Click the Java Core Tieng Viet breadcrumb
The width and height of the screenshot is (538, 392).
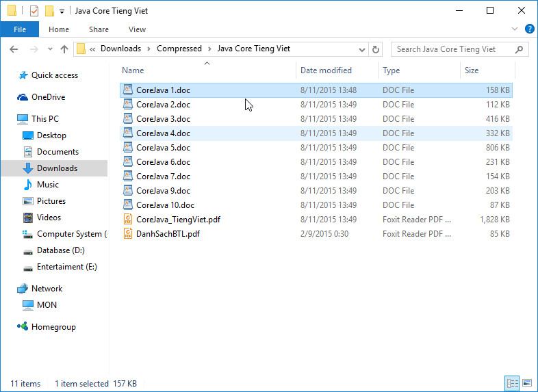(253, 49)
